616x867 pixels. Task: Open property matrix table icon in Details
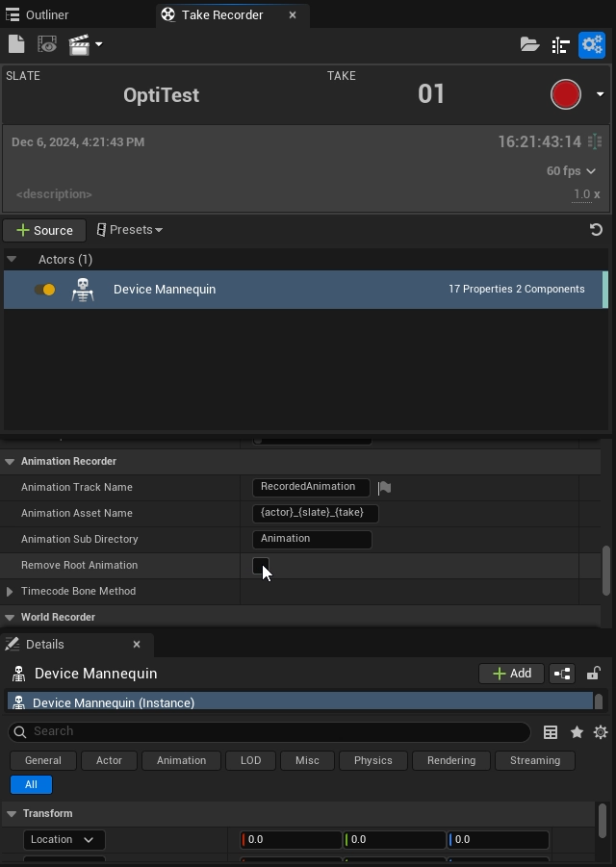coord(551,732)
